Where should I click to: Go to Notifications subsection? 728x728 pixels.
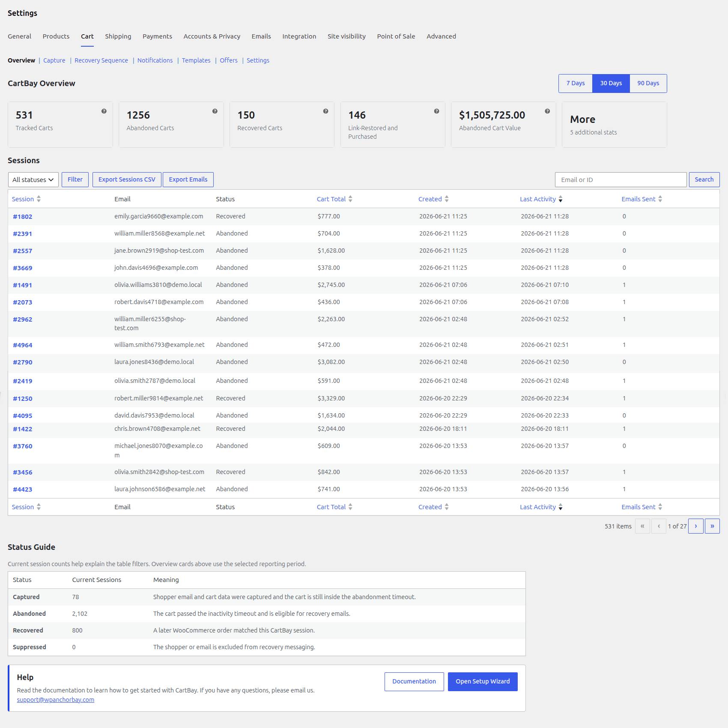pos(155,60)
